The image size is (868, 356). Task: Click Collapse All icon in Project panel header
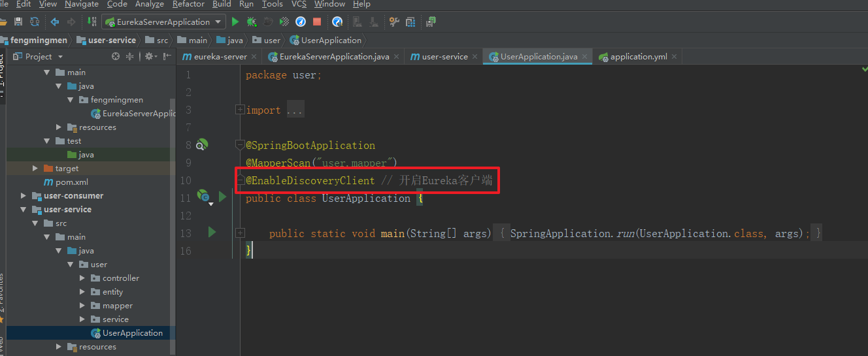129,56
